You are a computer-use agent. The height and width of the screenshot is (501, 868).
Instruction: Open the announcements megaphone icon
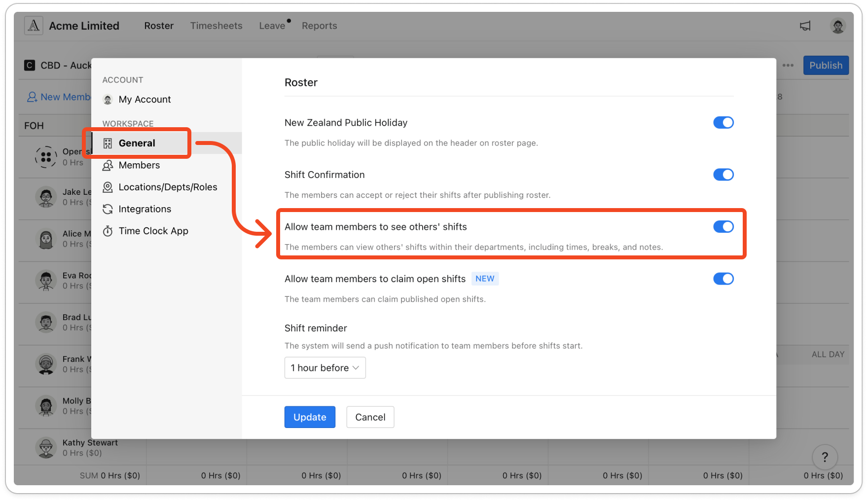pyautogui.click(x=805, y=26)
